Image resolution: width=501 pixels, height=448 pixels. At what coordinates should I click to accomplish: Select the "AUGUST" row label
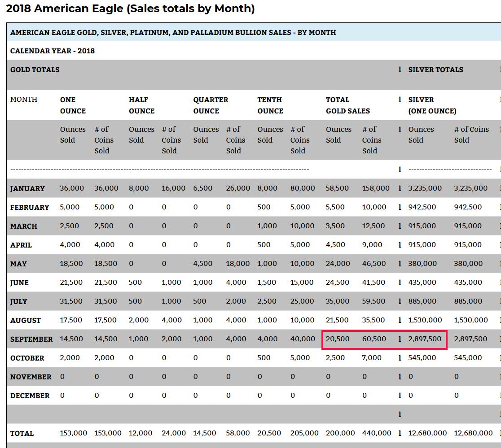[26, 320]
